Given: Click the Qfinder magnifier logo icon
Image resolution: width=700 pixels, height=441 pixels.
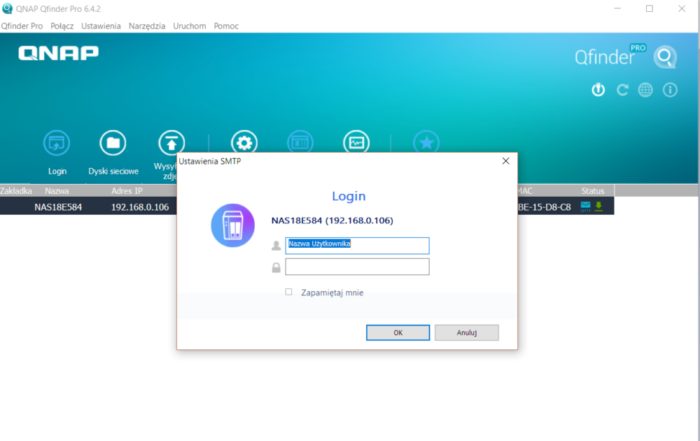Looking at the screenshot, I should (665, 57).
